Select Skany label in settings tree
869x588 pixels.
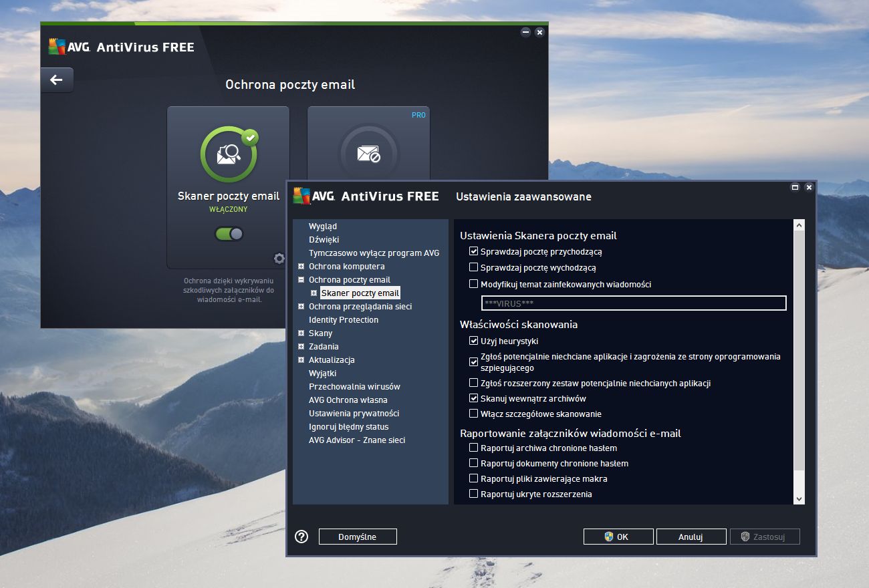320,333
